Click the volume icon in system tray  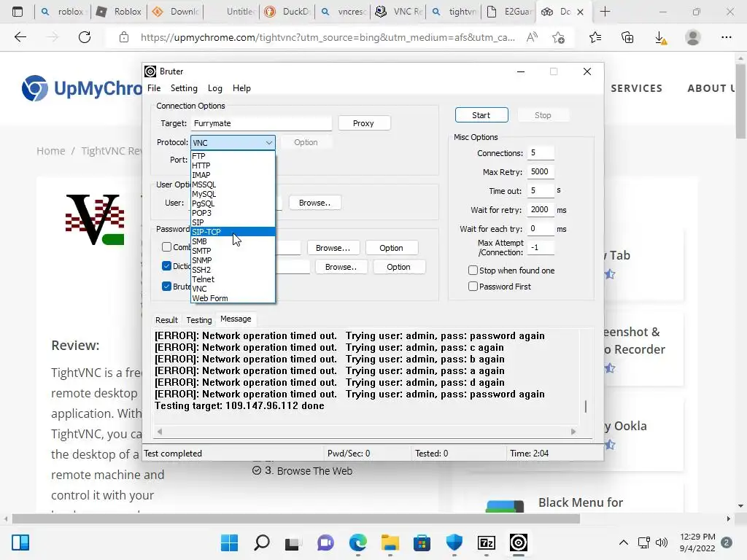(x=661, y=542)
